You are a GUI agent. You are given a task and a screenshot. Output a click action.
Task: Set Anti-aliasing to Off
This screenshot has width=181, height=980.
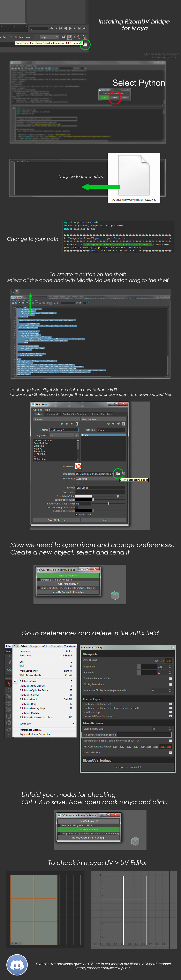pos(157,661)
